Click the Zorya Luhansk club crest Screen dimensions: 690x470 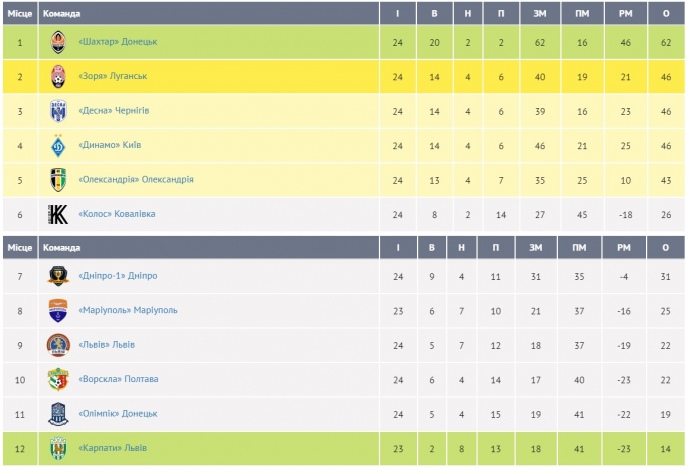[58, 76]
